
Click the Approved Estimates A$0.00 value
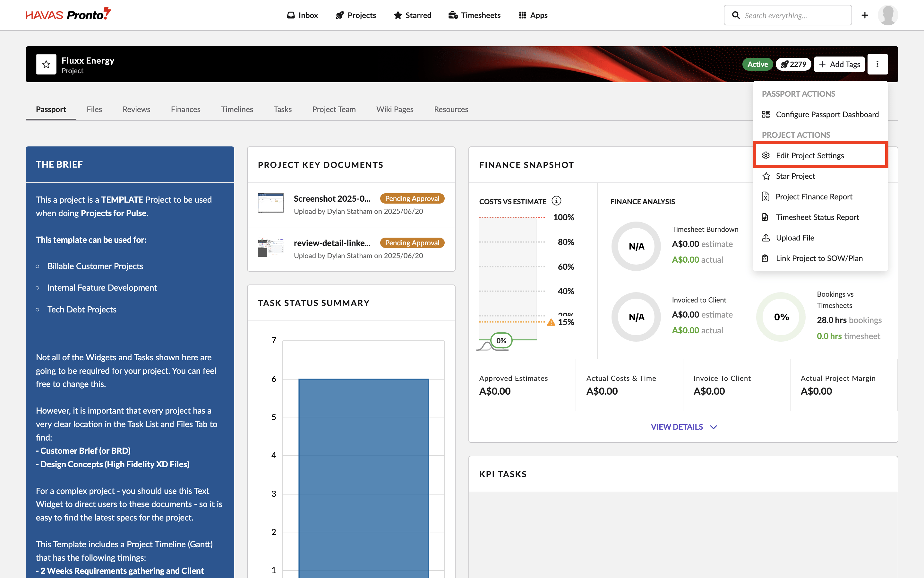[x=495, y=391]
